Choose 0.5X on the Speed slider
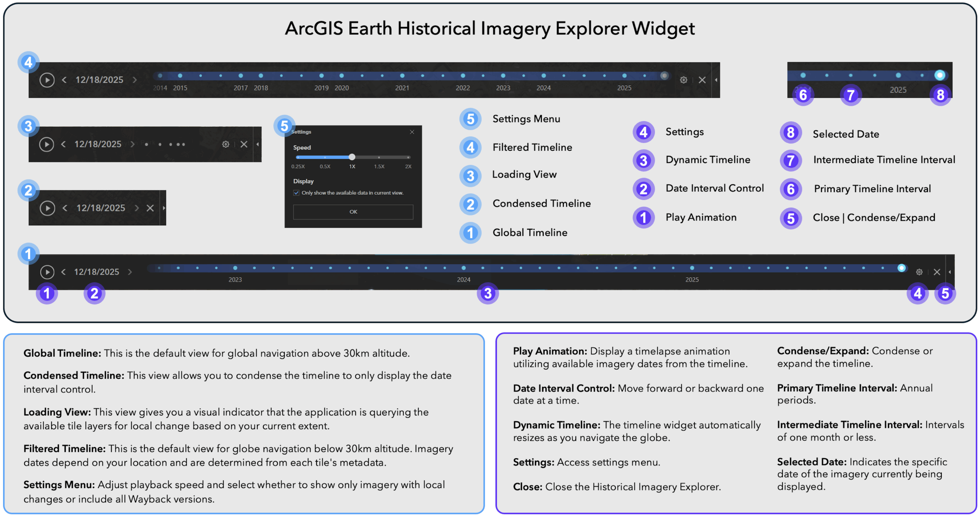 (325, 157)
